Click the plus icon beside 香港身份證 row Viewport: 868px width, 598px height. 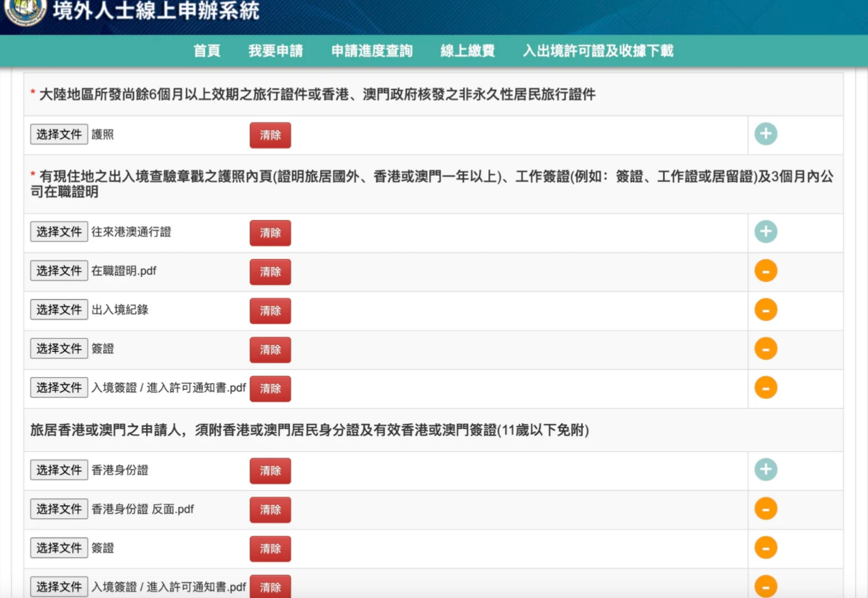click(766, 468)
